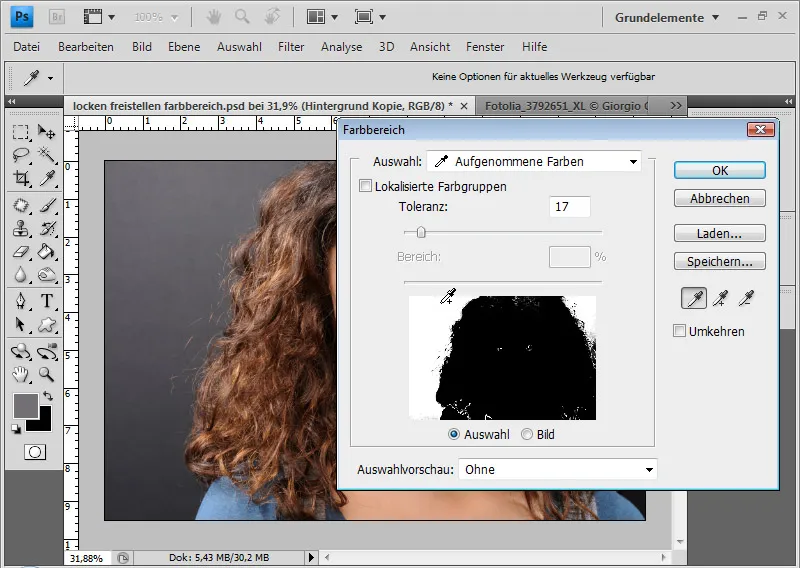Open the Grundelemente workspace dropdown
Viewport: 800px width, 568px height.
coord(666,17)
